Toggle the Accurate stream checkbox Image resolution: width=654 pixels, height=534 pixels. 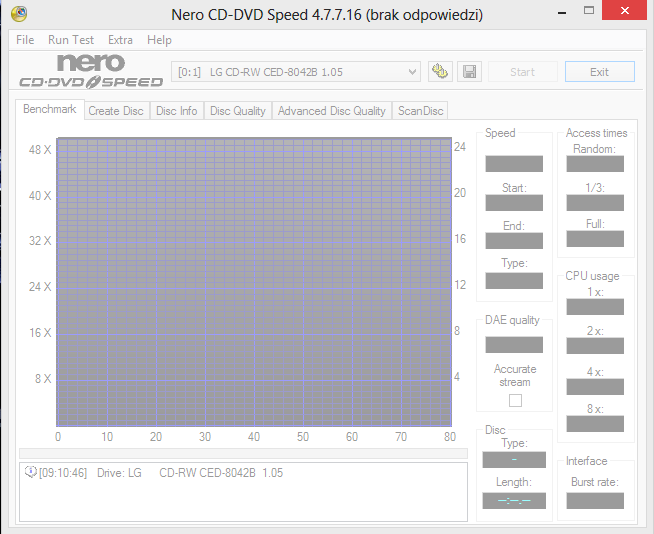coord(515,400)
